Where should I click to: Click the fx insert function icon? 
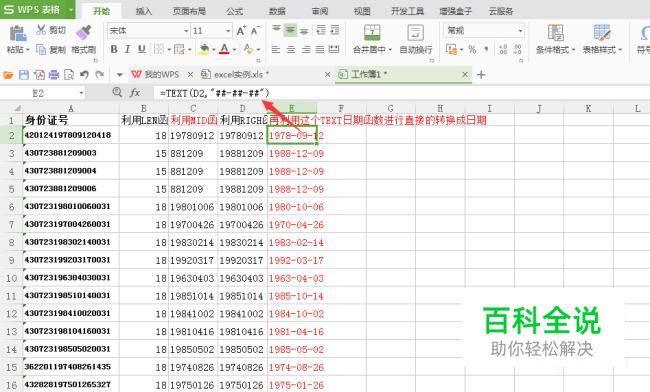tap(135, 92)
